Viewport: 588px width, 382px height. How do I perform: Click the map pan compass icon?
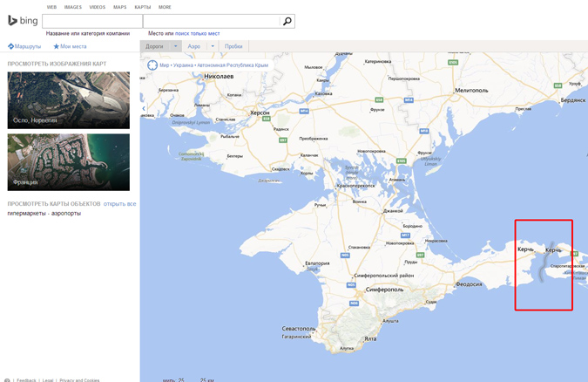coord(152,65)
